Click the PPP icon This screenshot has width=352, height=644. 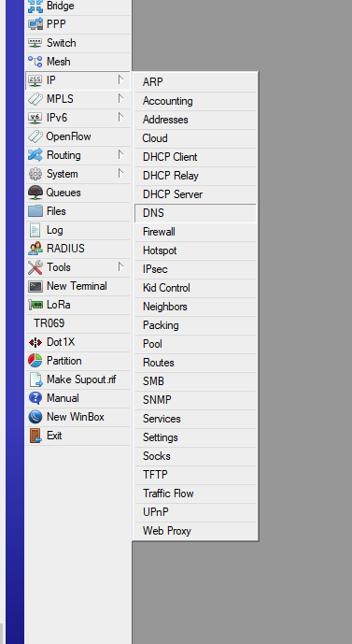click(35, 24)
